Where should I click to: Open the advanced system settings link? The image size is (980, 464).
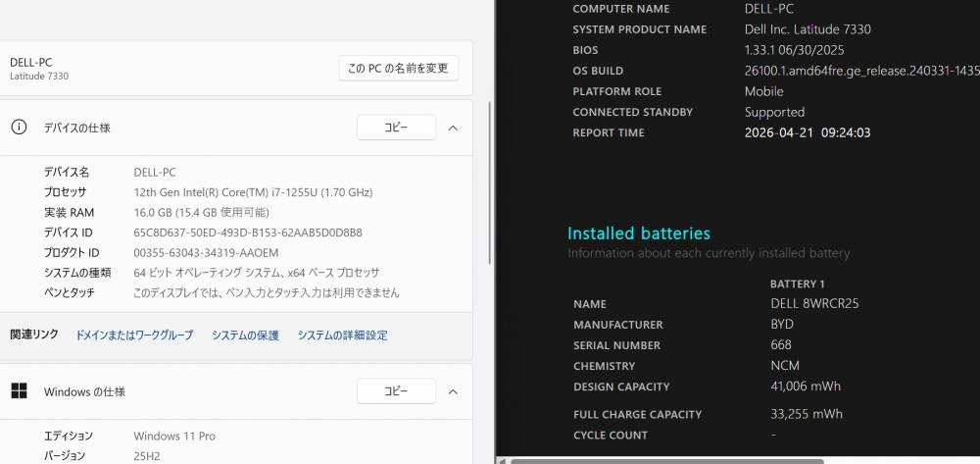click(x=342, y=335)
